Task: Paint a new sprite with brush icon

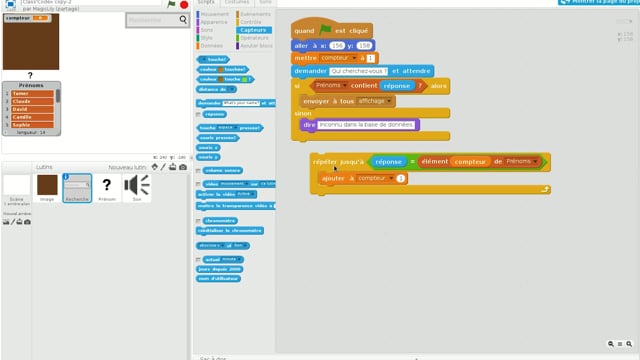Action: [163, 167]
